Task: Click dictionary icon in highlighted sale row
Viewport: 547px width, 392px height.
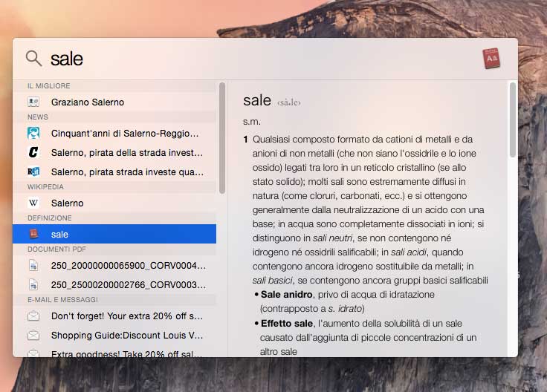Action: pos(33,234)
